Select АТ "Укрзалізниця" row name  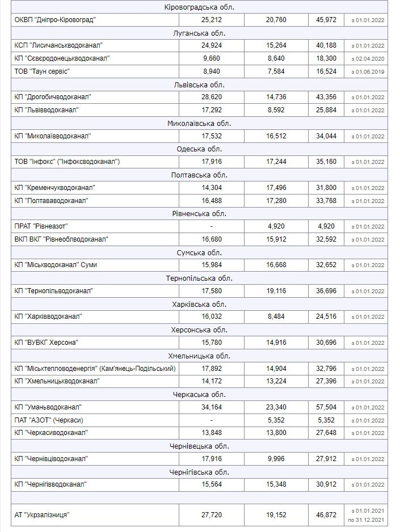[43, 514]
